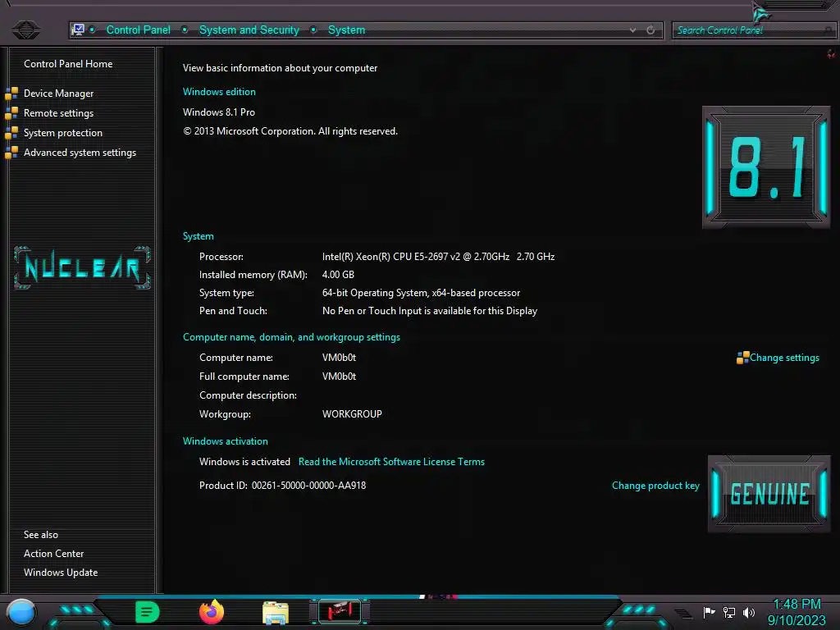Screen dimensions: 840x630
Task: Open the Action Center flag tray icon
Action: tap(709, 612)
